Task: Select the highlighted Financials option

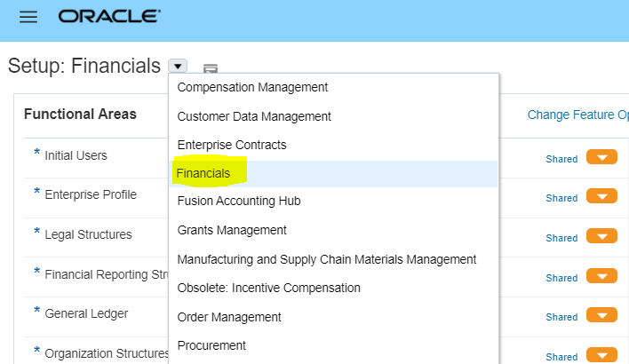Action: coord(203,174)
